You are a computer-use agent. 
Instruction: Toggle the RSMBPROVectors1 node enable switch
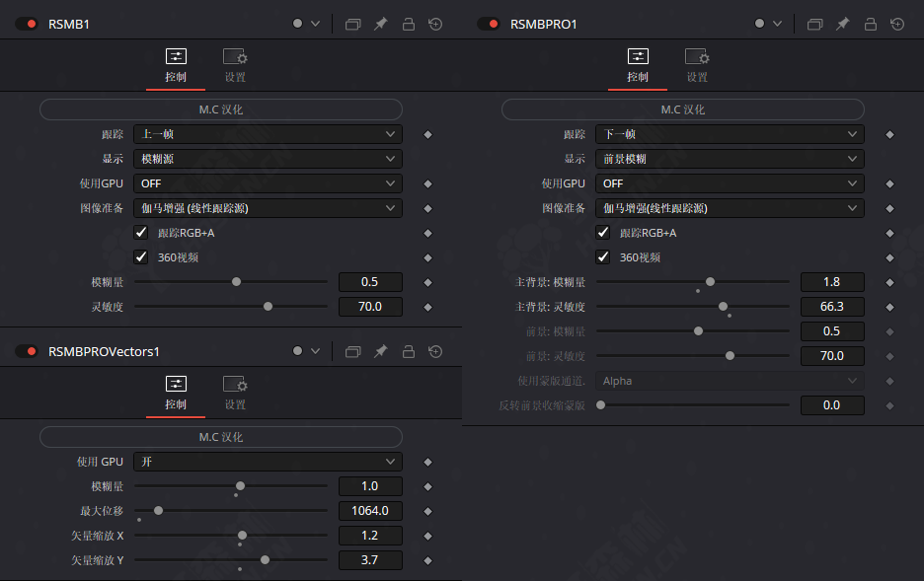pyautogui.click(x=27, y=351)
